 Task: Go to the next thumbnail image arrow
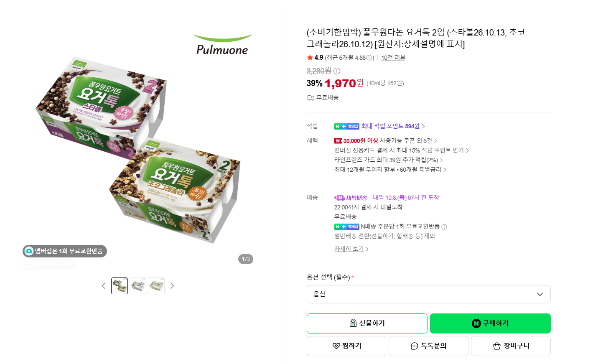(172, 286)
